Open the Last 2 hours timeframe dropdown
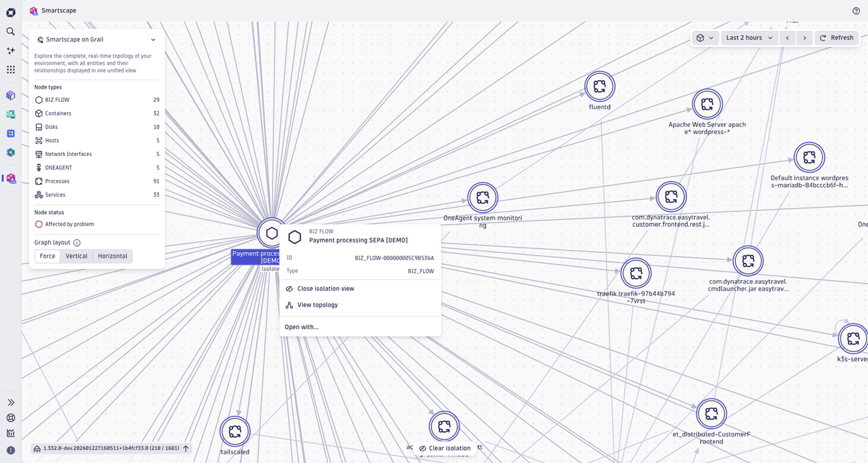Image resolution: width=868 pixels, height=463 pixels. coord(748,37)
